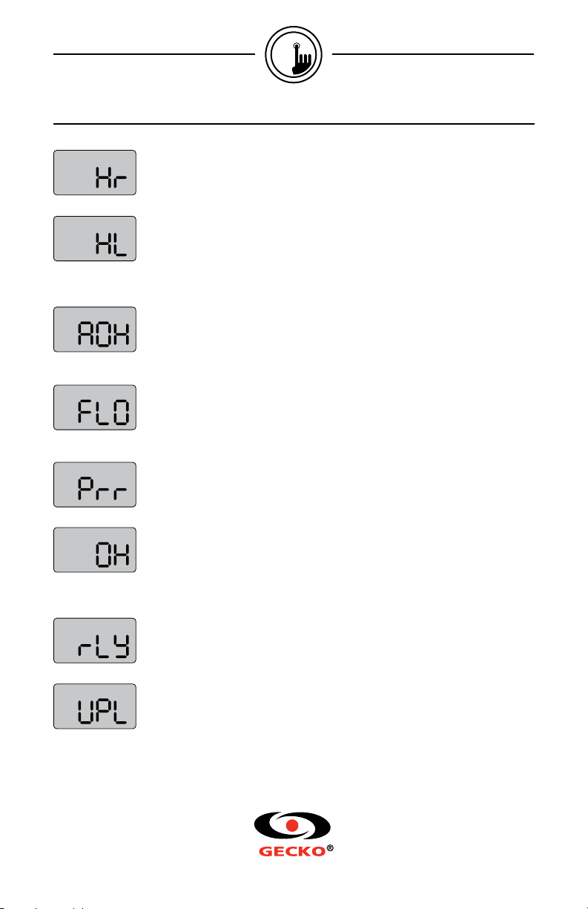
Task: Select the UPL error code display
Action: point(95,706)
